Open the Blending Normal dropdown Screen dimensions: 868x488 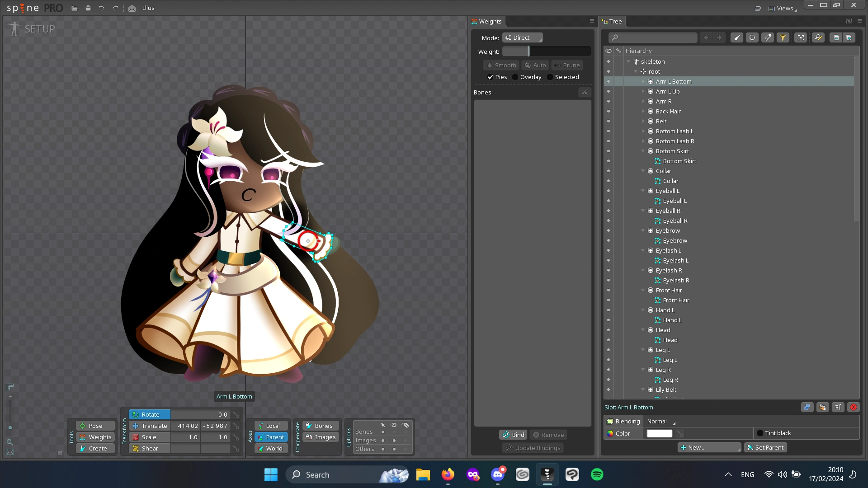pyautogui.click(x=660, y=422)
